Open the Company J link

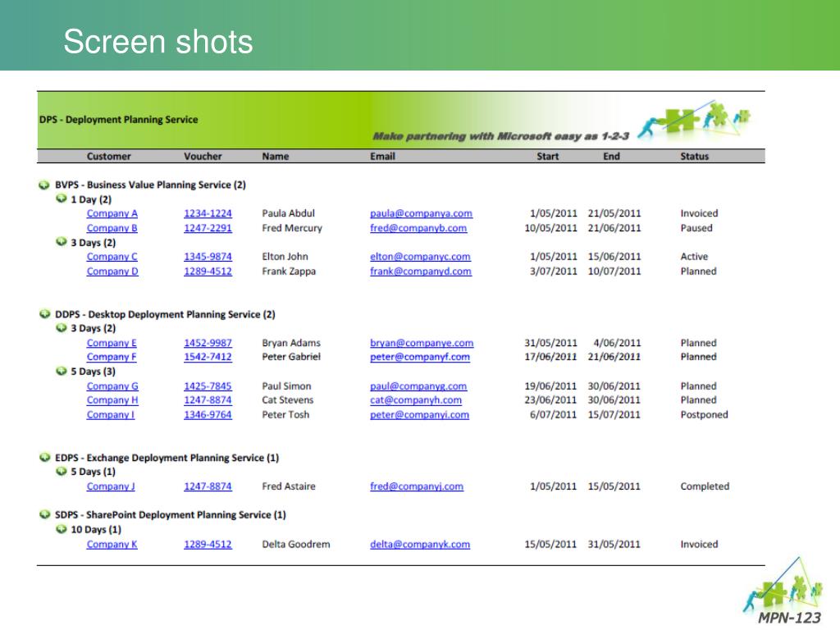(111, 486)
